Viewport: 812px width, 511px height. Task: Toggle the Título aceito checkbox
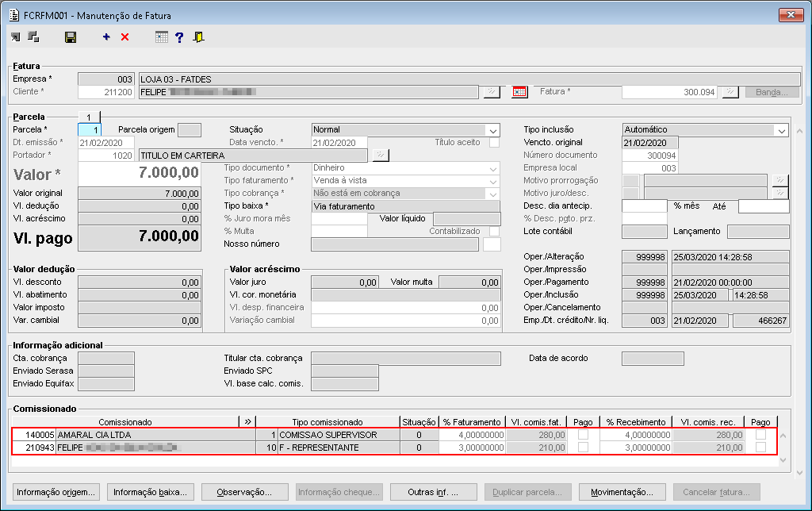click(494, 143)
